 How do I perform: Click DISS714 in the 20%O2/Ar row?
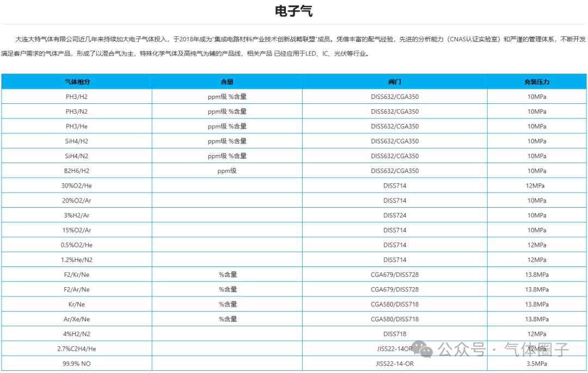[x=395, y=200]
